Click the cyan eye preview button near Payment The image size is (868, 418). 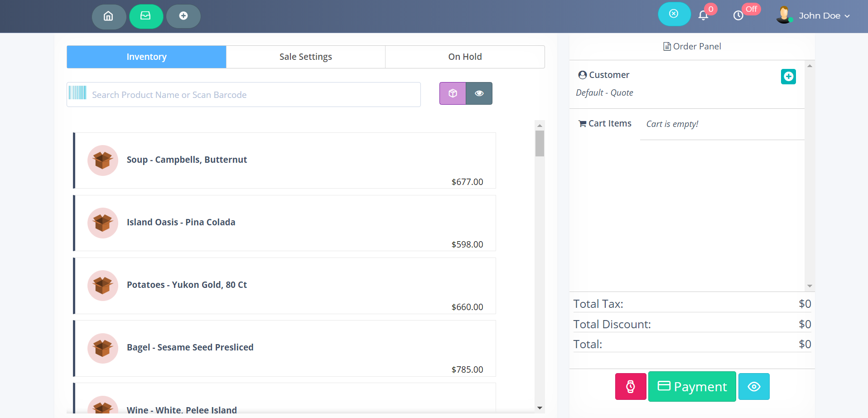click(x=754, y=387)
